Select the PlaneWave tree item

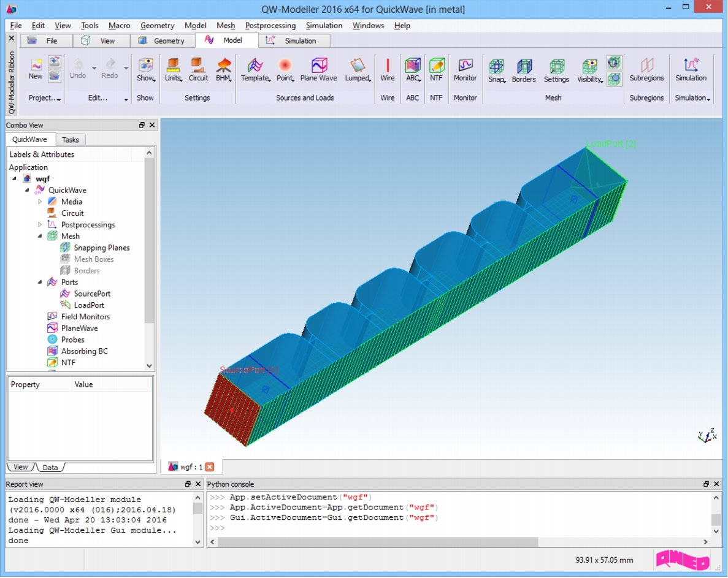pos(79,328)
